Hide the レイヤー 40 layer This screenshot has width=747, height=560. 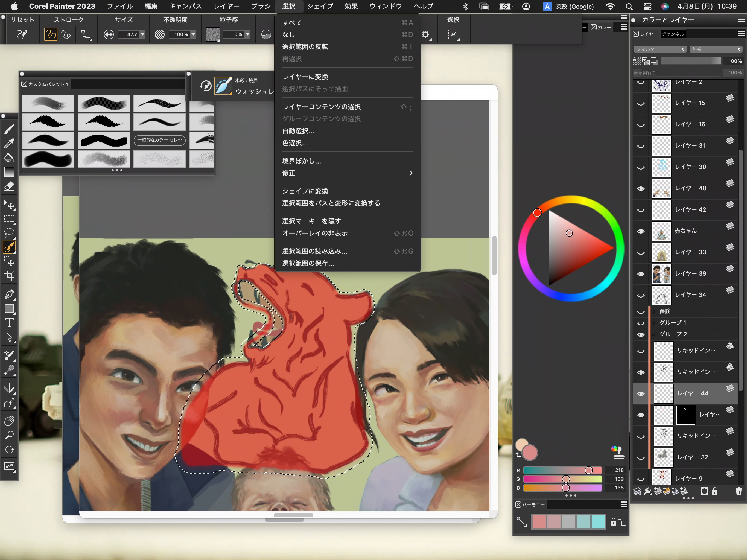(641, 188)
